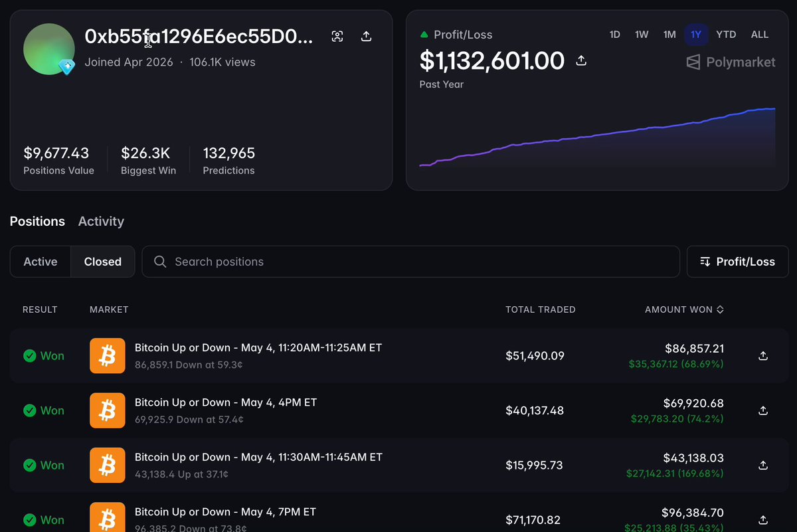Open the scan icon beside the wallet address
This screenshot has height=532, width=797.
pyautogui.click(x=337, y=37)
